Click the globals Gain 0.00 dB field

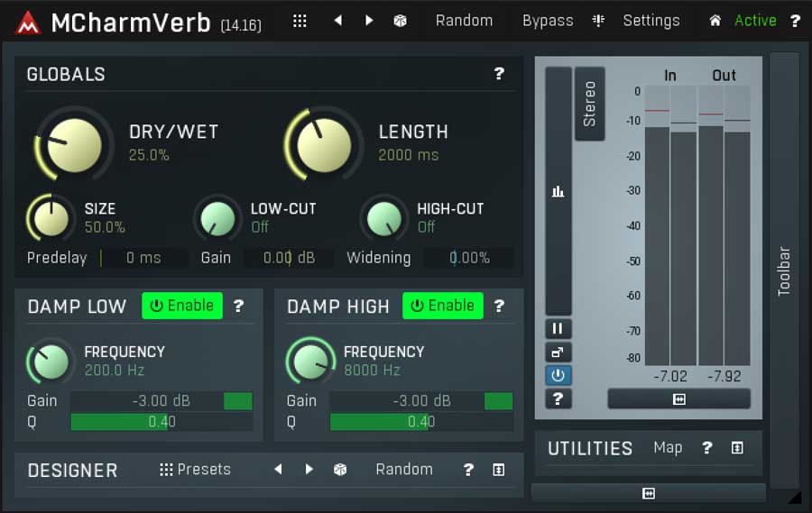coord(289,258)
